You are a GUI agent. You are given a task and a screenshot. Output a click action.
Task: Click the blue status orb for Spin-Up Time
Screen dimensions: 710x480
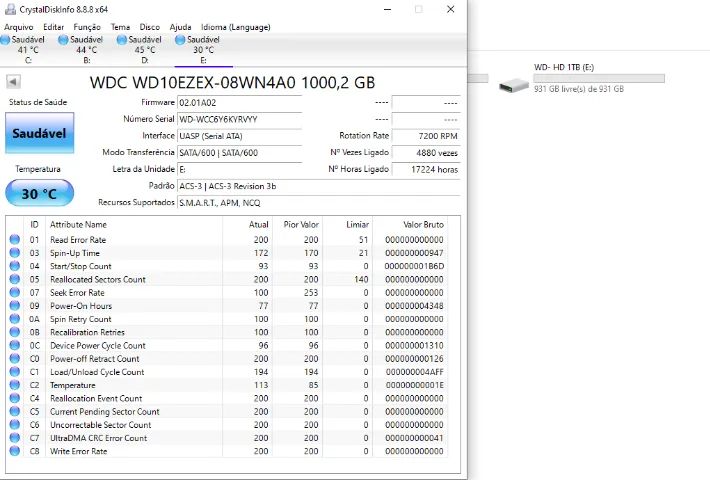14,252
